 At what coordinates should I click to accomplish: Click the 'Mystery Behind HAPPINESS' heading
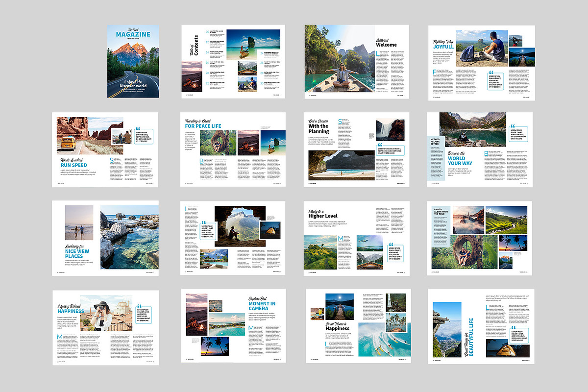coord(71,308)
